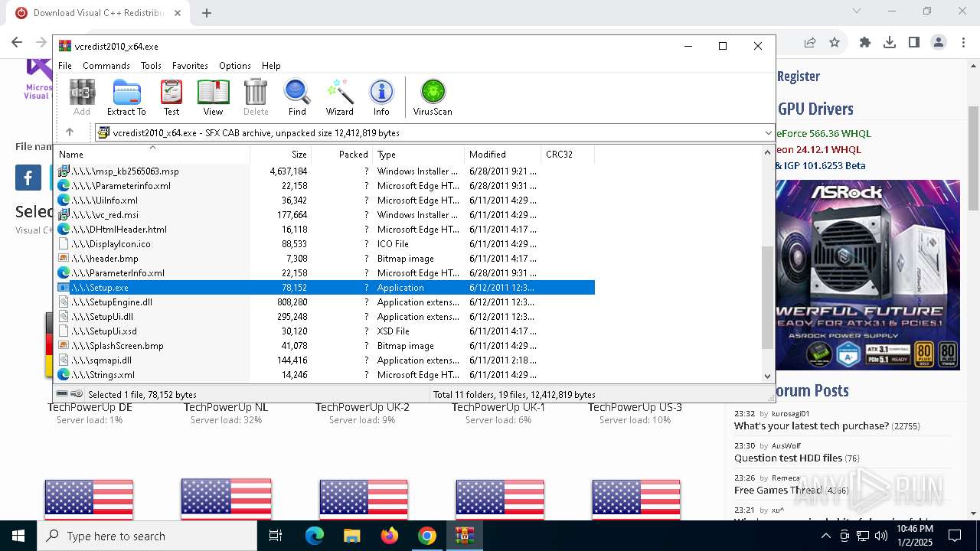980x551 pixels.
Task: Sort the list by Name column
Action: click(152, 154)
